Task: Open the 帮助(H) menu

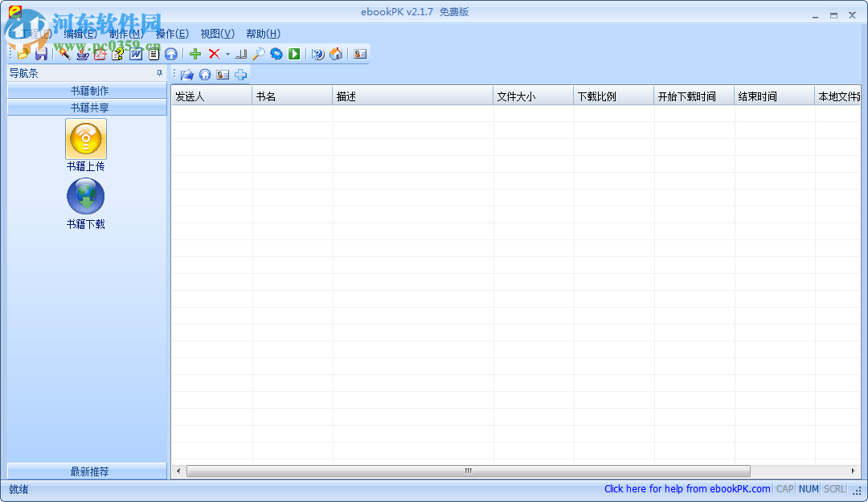Action: click(x=262, y=34)
